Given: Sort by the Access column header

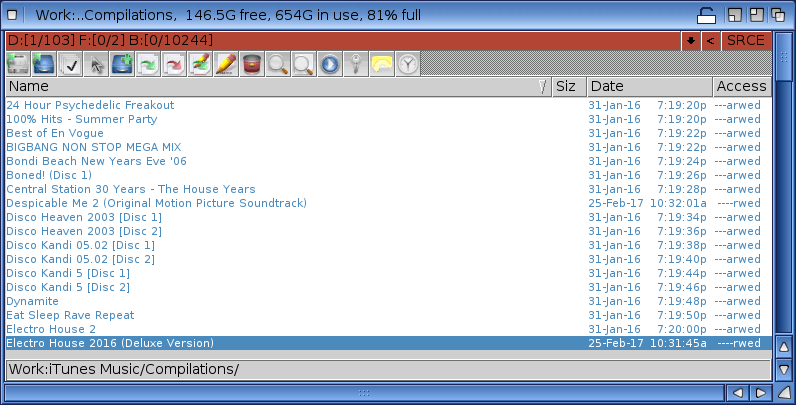Looking at the screenshot, I should point(742,87).
